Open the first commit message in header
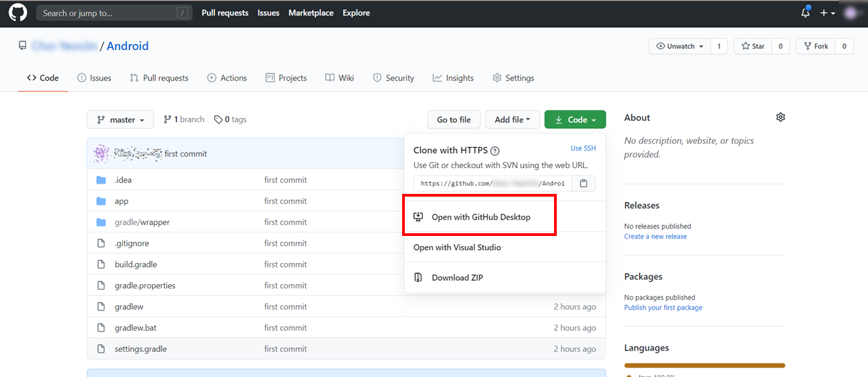Viewport: 868px width, 377px height. (x=186, y=154)
